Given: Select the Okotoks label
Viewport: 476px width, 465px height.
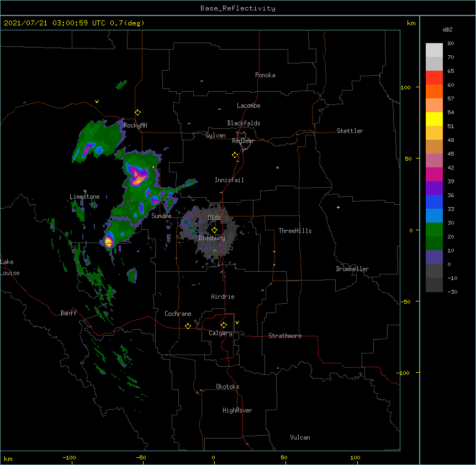Looking at the screenshot, I should (228, 387).
